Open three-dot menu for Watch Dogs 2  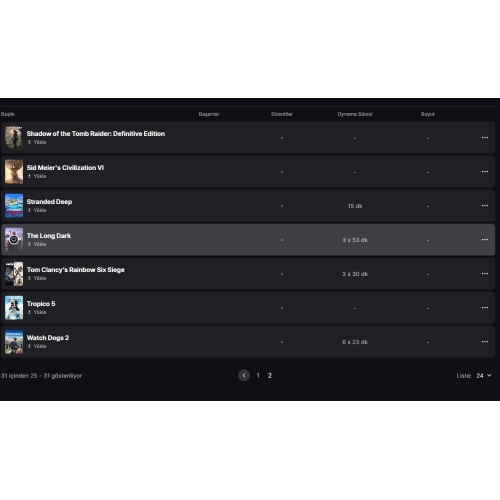coord(485,342)
